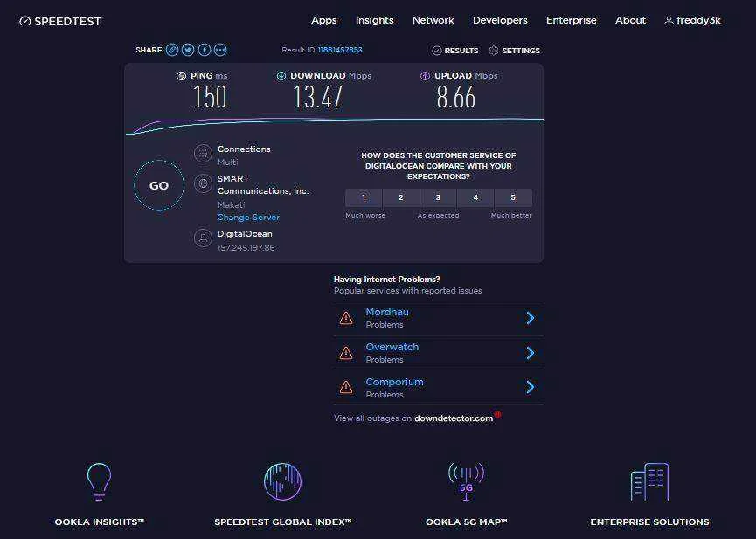This screenshot has height=539, width=756.
Task: Open Overwatch outage link
Action: 392,347
